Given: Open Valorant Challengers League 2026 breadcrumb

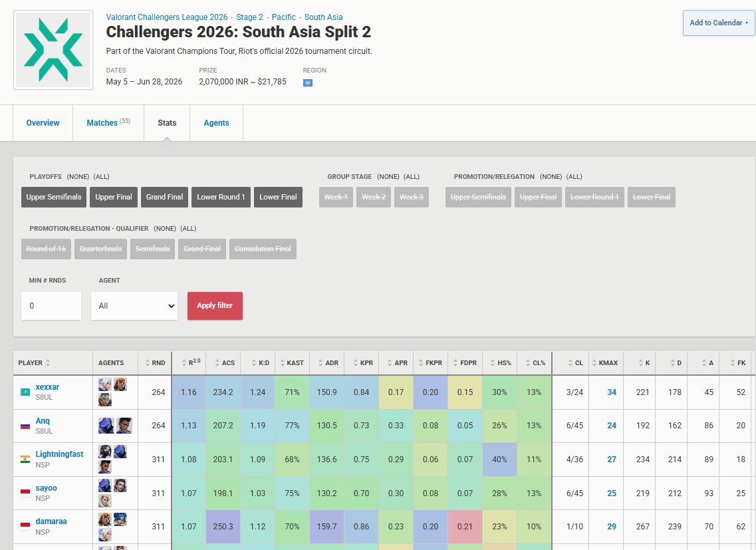Looking at the screenshot, I should point(167,17).
